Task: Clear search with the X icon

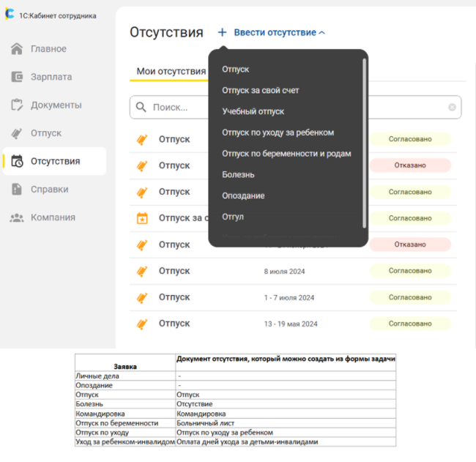Action: tap(452, 108)
